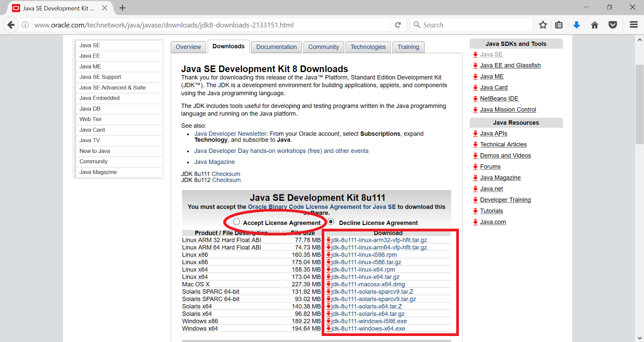Open site information icon in address bar
This screenshot has width=644, height=342.
[x=25, y=25]
